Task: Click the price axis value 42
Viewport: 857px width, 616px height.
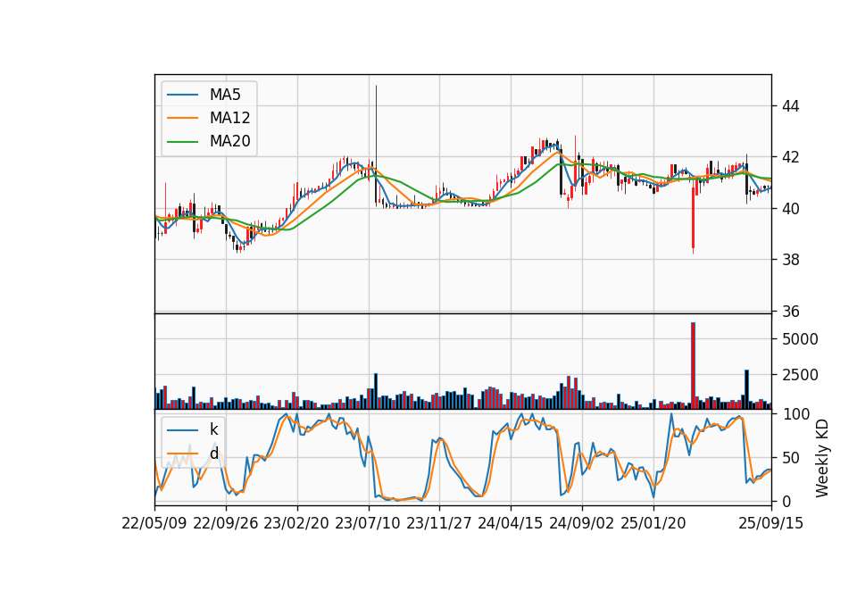Action: (x=790, y=157)
